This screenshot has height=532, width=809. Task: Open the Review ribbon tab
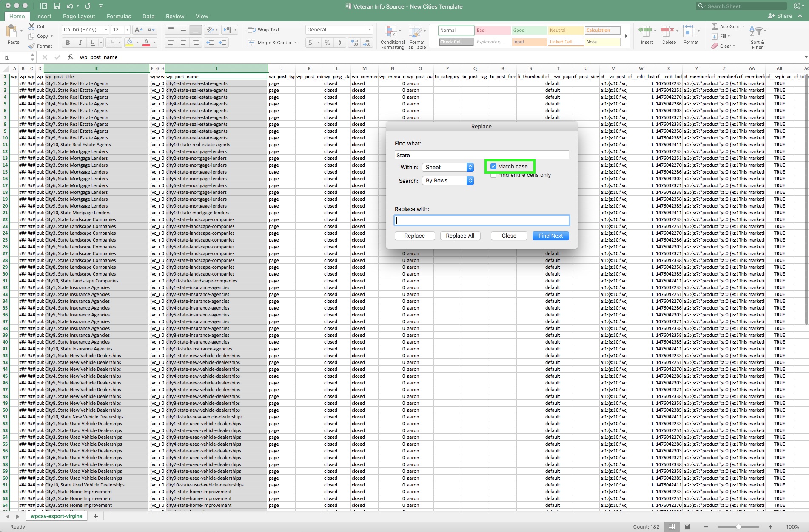tap(175, 16)
